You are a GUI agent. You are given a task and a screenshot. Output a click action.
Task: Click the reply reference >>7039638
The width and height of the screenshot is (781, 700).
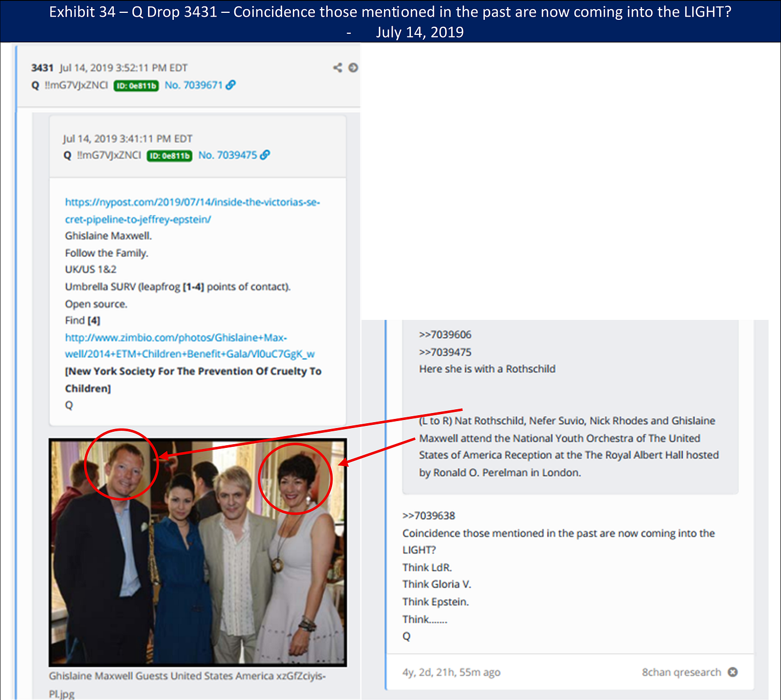click(429, 516)
